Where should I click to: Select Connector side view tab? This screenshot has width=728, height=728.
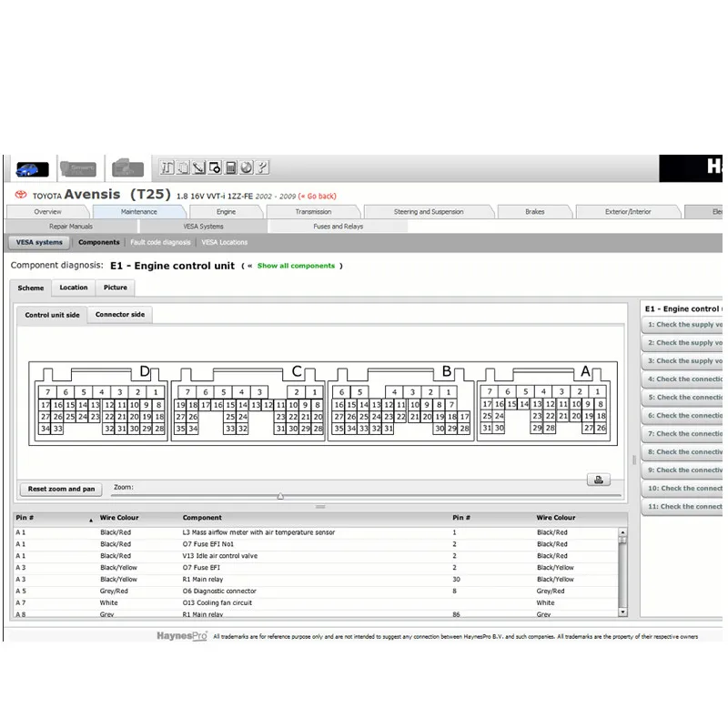click(120, 314)
